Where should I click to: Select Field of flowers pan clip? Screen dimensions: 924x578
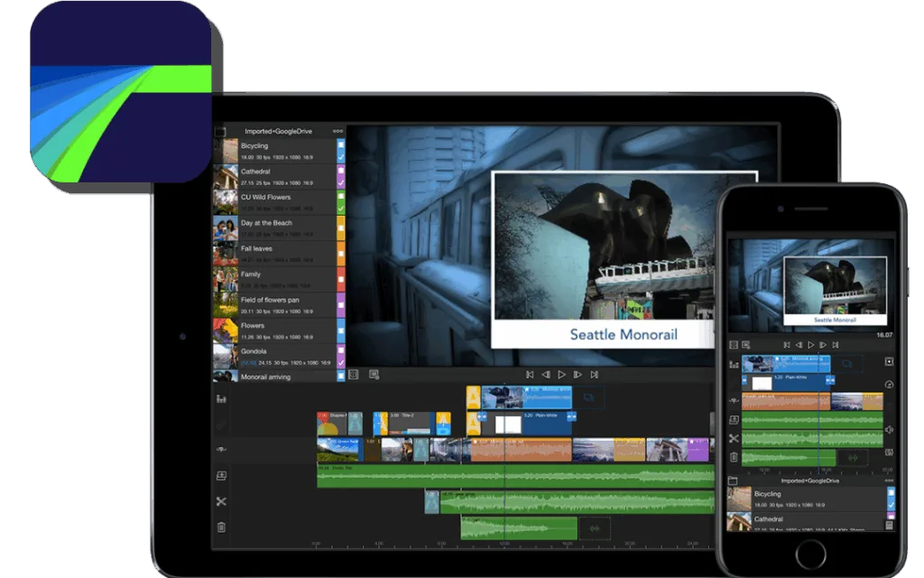(279, 305)
